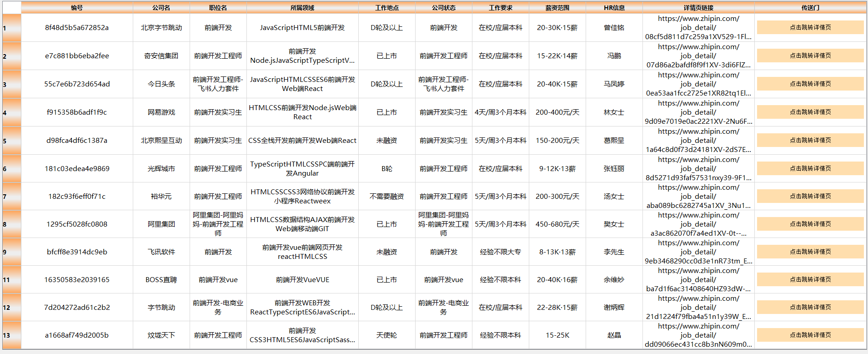Select salary cell 15-25K
This screenshot has width=868, height=354.
[x=557, y=335]
